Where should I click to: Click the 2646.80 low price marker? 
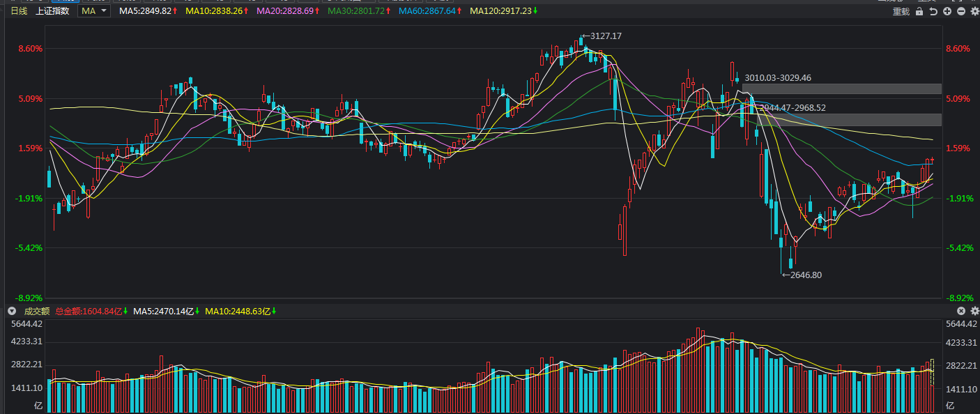804,275
